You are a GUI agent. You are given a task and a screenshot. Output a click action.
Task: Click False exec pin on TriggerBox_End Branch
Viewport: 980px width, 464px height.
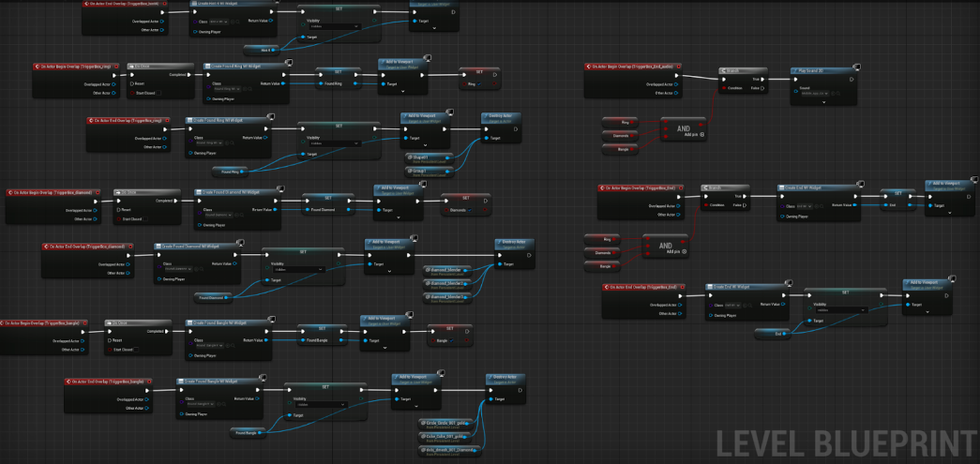(x=746, y=205)
